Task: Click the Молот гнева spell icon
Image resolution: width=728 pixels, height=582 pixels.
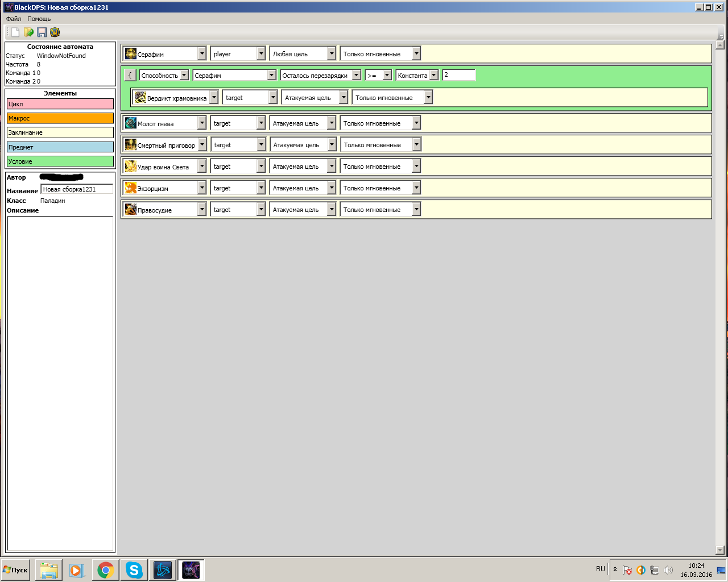Action: click(x=131, y=123)
